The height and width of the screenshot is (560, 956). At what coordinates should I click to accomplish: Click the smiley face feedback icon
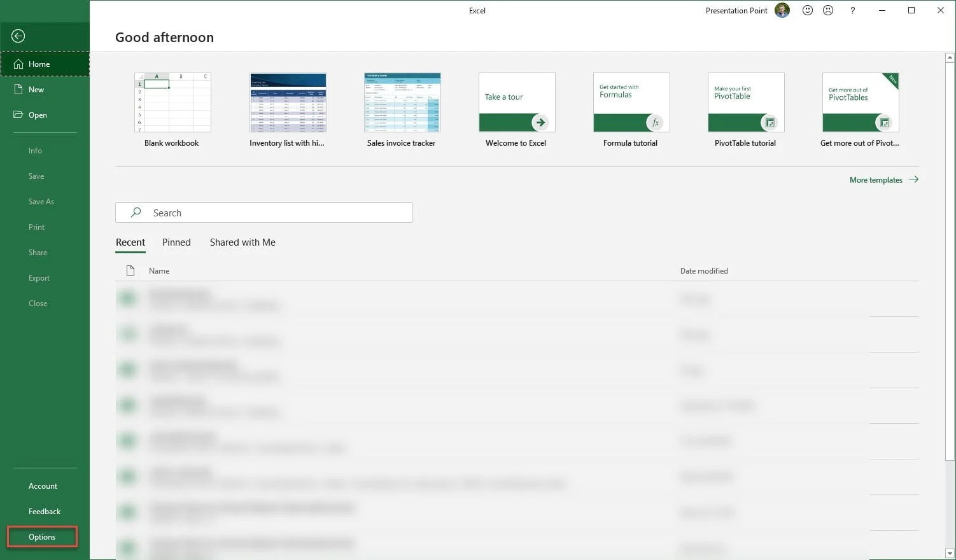click(x=808, y=10)
